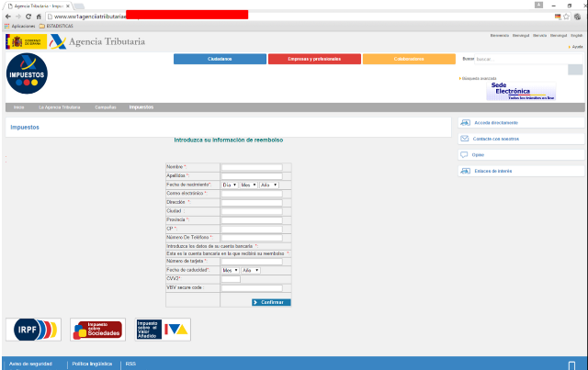The height and width of the screenshot is (370, 588).
Task: Select the Ciudadanos tab
Action: (220, 59)
